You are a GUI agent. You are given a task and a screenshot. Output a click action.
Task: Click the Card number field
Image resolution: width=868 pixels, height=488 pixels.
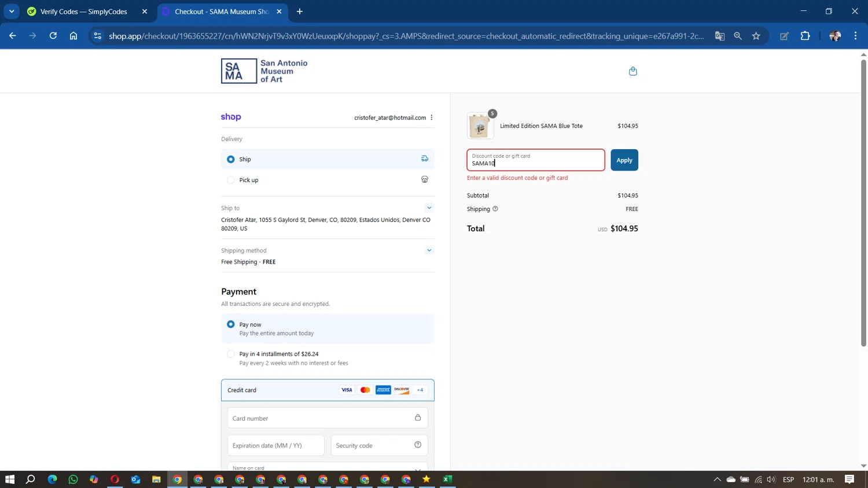click(321, 418)
